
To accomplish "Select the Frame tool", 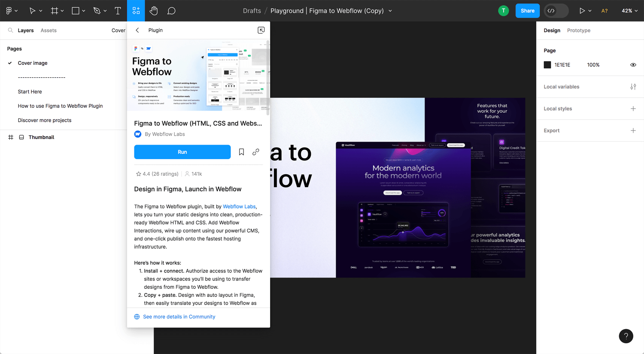I will point(55,11).
